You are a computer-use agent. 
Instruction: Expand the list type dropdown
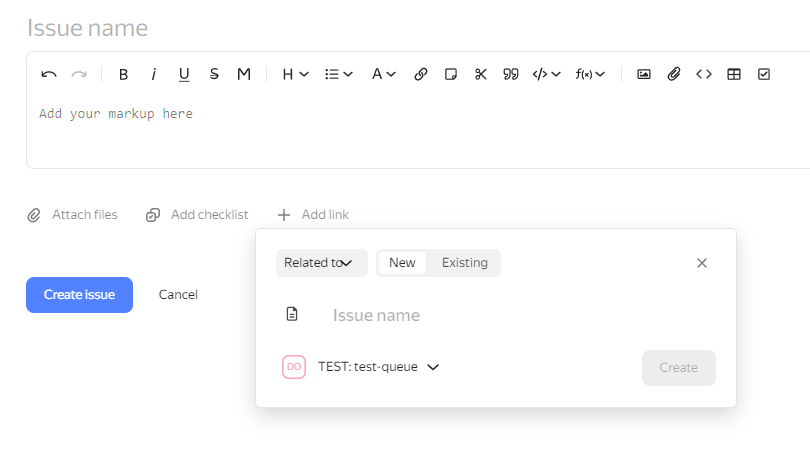(339, 74)
